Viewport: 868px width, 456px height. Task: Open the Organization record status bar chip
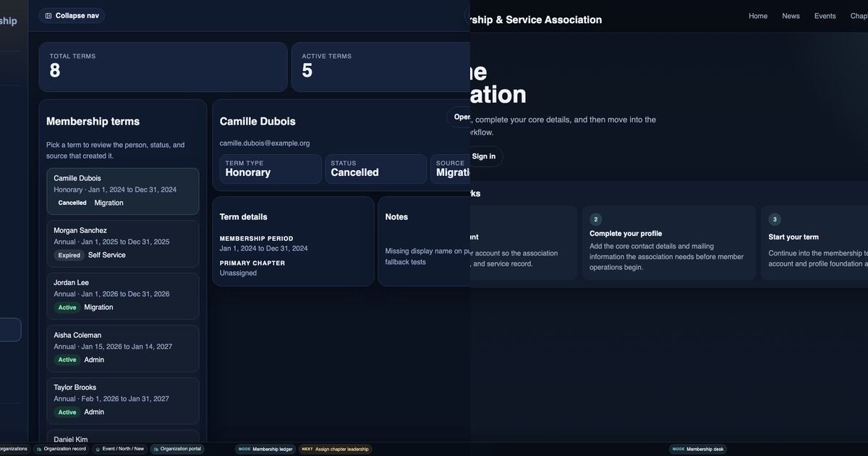(61, 449)
